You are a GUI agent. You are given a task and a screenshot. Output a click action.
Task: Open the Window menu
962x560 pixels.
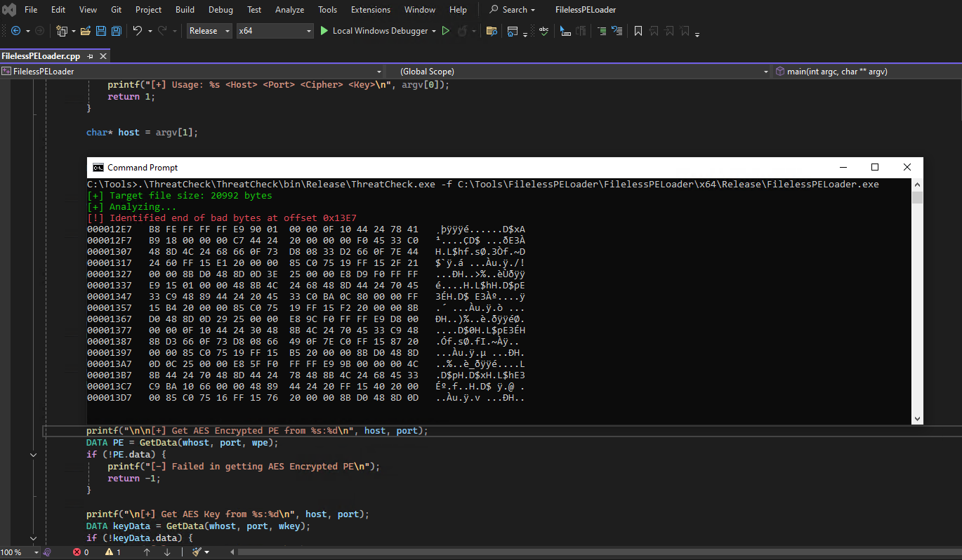(420, 10)
